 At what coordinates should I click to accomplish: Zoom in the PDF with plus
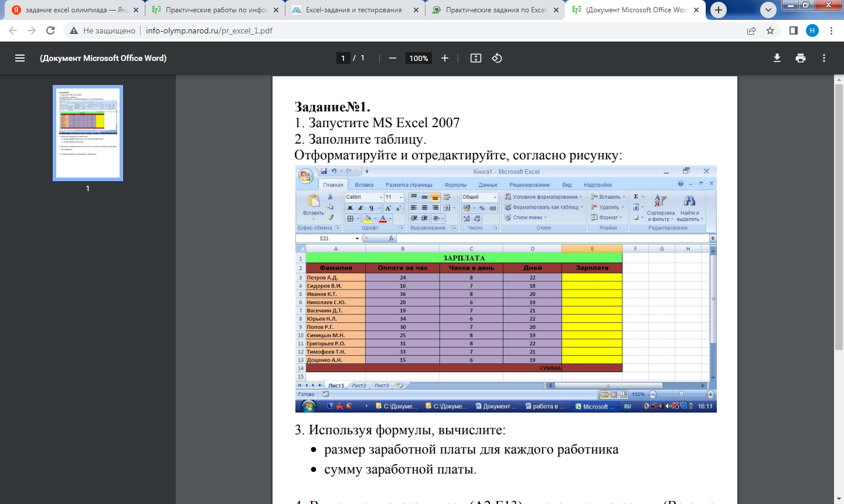tap(445, 58)
